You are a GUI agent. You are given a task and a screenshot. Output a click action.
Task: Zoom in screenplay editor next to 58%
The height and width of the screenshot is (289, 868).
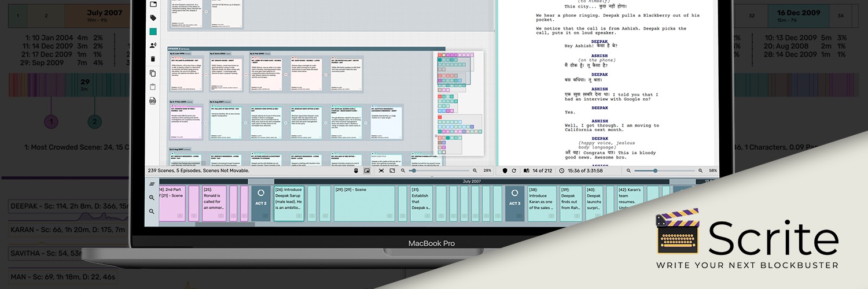point(700,171)
